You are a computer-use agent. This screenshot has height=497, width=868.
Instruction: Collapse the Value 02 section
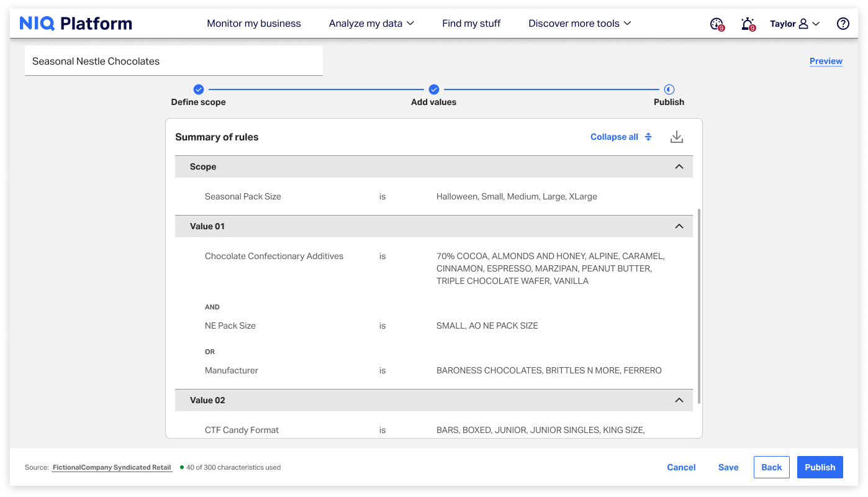click(679, 400)
